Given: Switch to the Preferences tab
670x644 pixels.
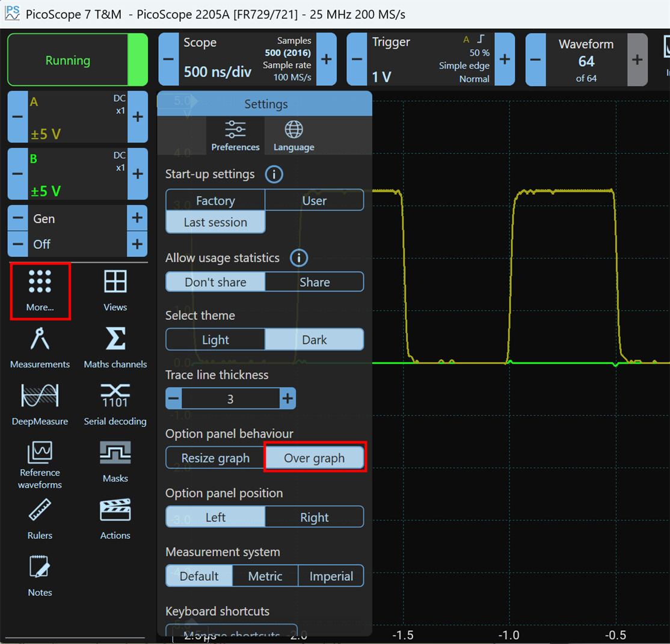Looking at the screenshot, I should point(235,136).
